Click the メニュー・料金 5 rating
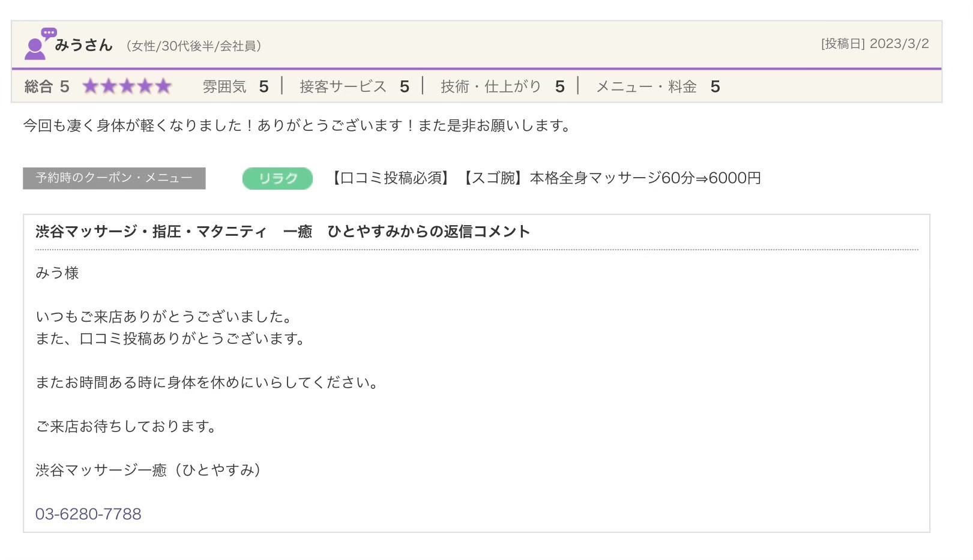This screenshot has width=973, height=560. coord(658,86)
